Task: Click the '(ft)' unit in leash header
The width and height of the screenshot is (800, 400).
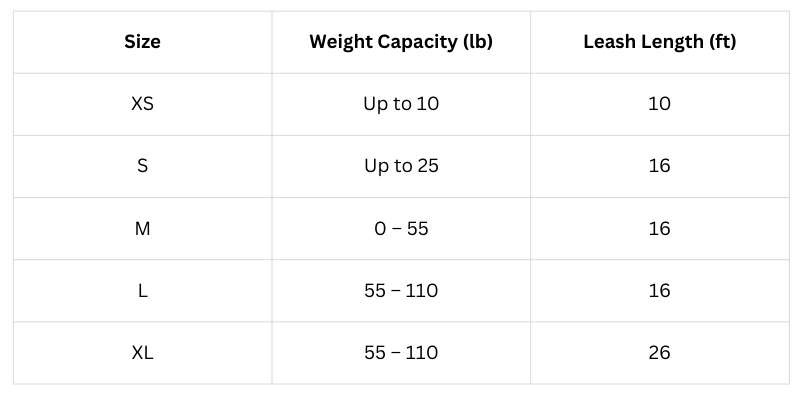Action: (x=719, y=42)
